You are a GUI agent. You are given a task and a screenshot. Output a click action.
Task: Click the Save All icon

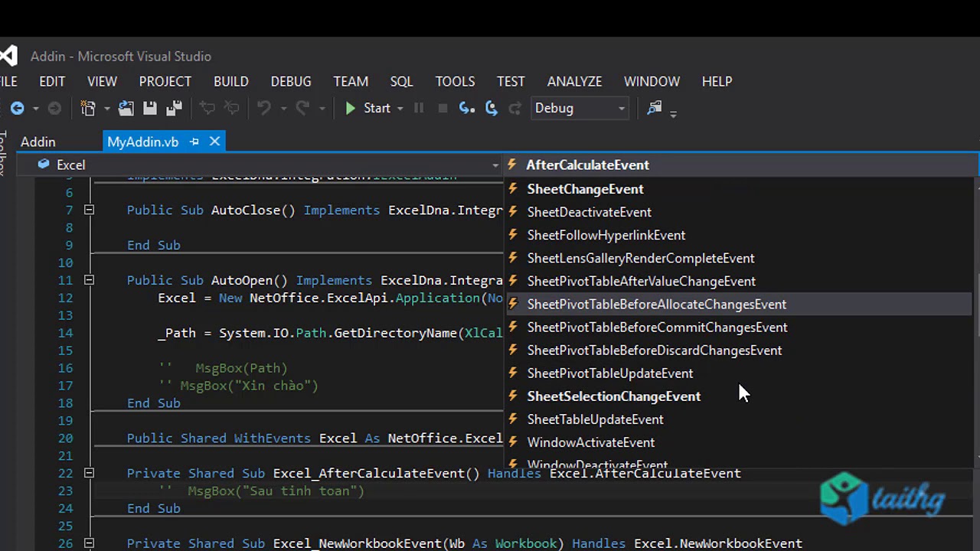pyautogui.click(x=175, y=109)
